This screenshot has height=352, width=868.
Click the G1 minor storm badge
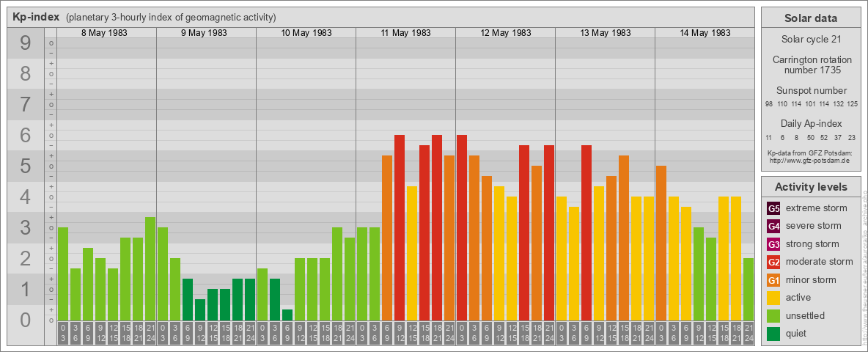(x=773, y=280)
